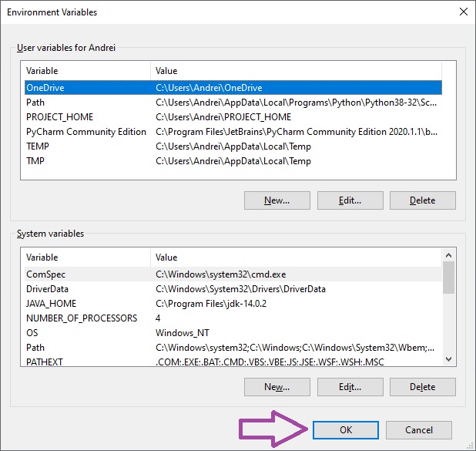The height and width of the screenshot is (451, 476).
Task: Select the OS system variable
Action: [233, 332]
